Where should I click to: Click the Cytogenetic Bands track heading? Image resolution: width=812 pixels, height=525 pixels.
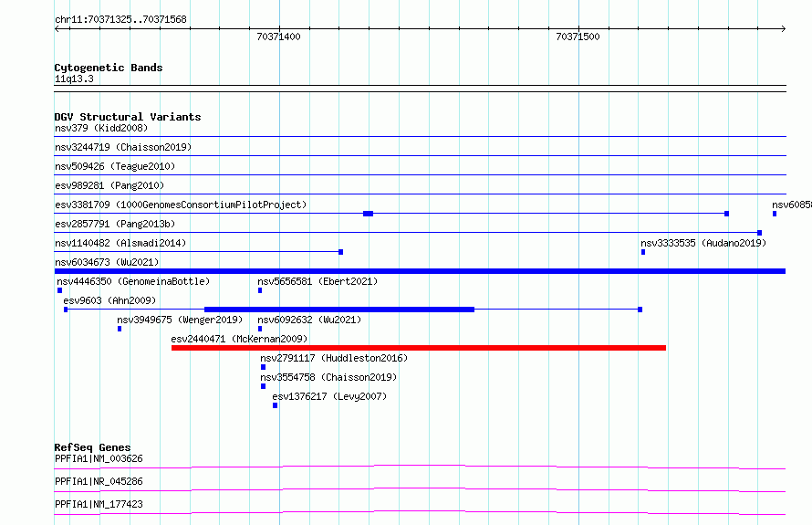pyautogui.click(x=109, y=68)
